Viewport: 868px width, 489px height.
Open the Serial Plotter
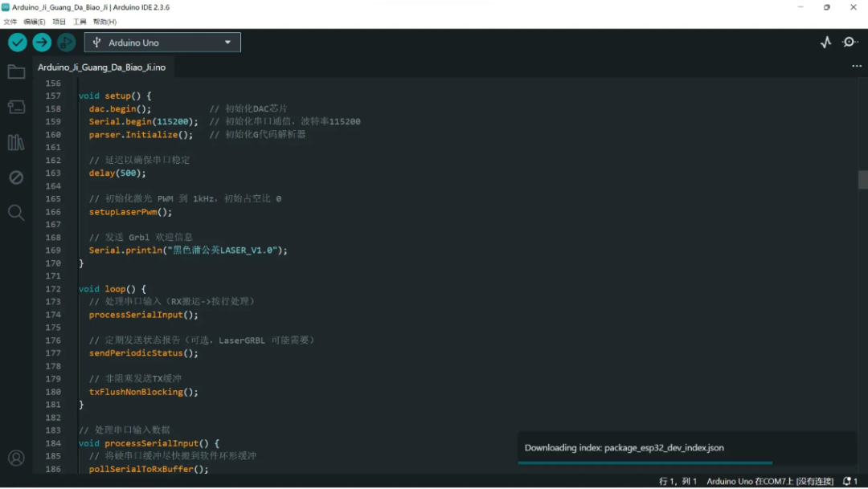825,42
